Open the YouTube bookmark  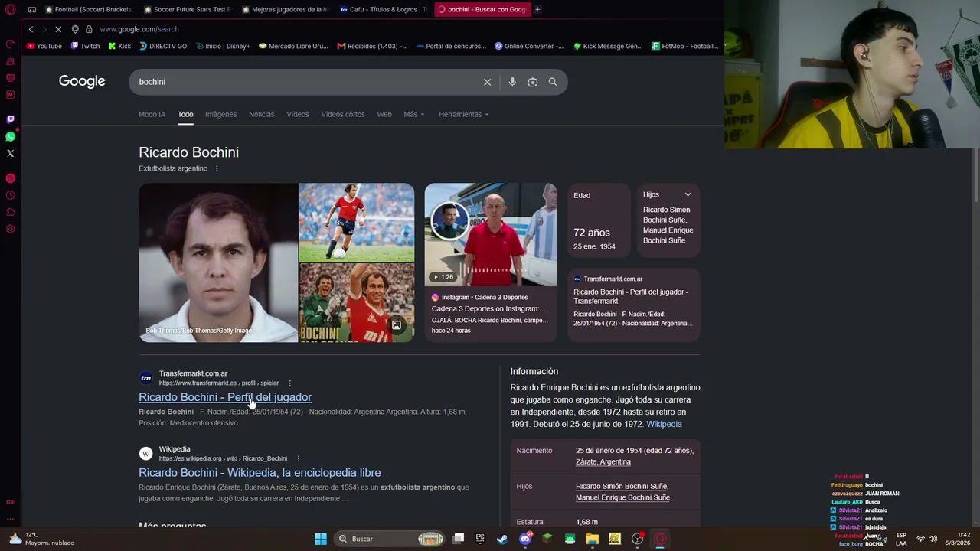click(x=44, y=46)
